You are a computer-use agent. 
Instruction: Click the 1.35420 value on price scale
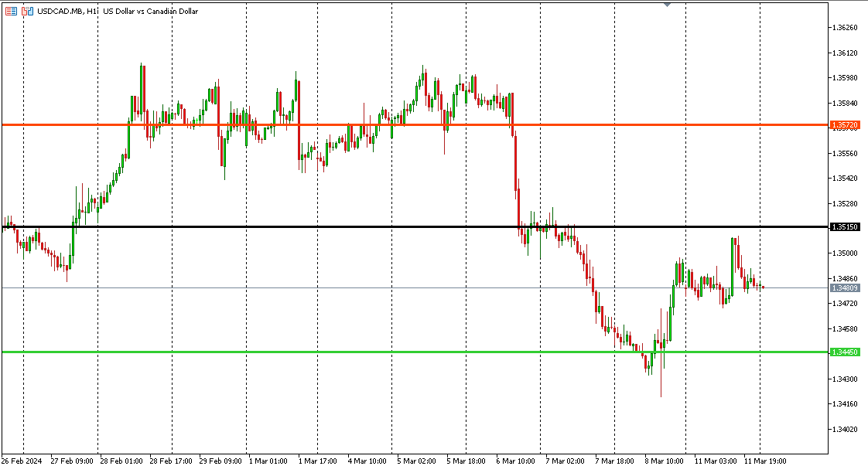(846, 179)
